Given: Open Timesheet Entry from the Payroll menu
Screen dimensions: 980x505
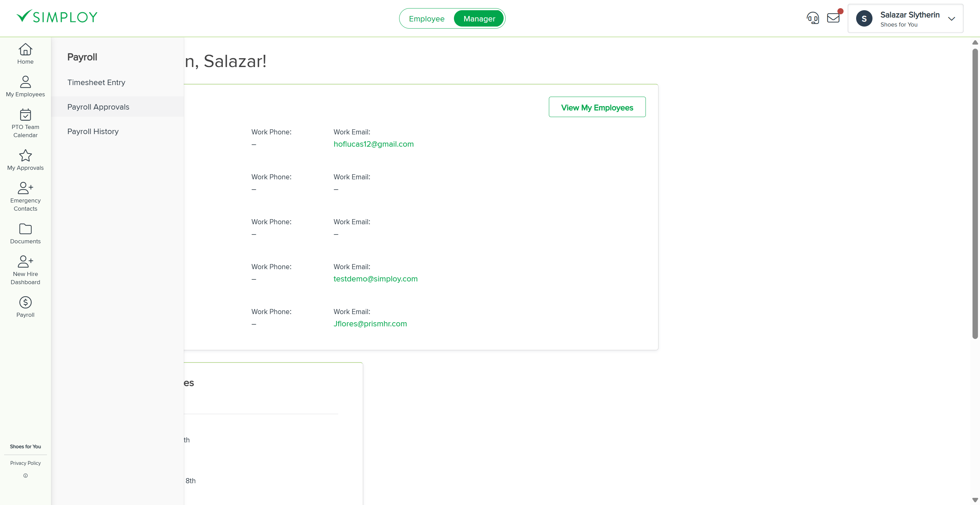Looking at the screenshot, I should pyautogui.click(x=96, y=82).
